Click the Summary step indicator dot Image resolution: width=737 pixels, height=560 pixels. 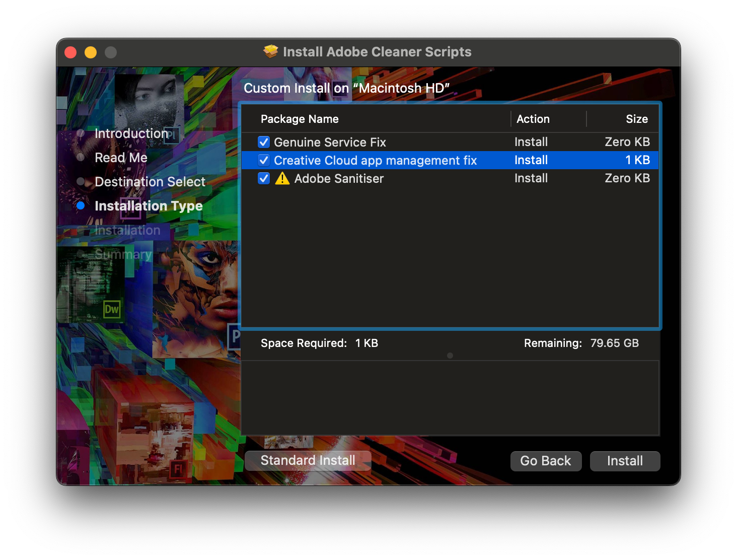pyautogui.click(x=81, y=254)
